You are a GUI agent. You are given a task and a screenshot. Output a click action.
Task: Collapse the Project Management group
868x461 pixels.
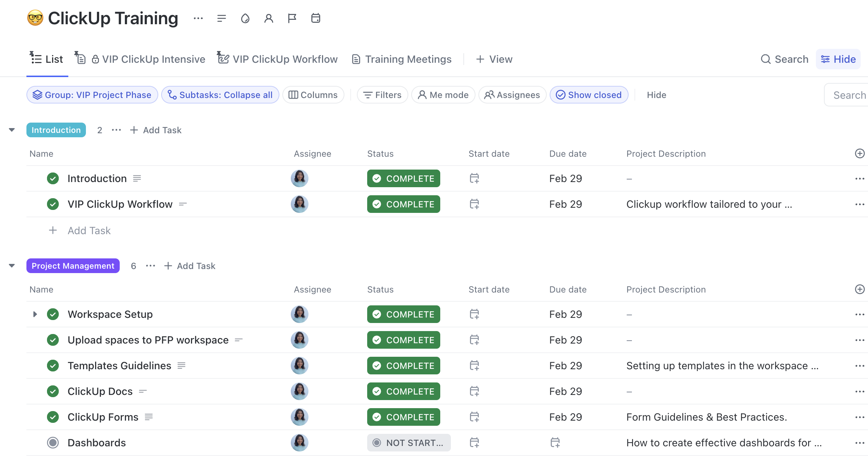point(11,265)
